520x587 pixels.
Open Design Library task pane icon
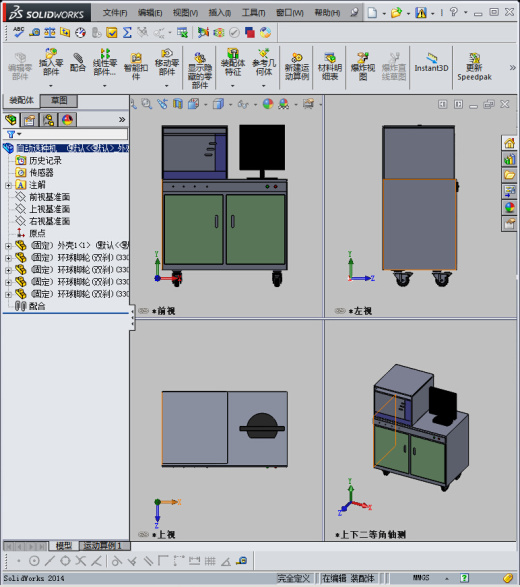509,159
